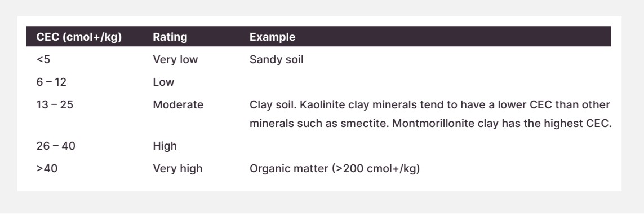Viewport: 644px width, 214px height.
Task: Select the Very high rating cell
Action: tap(177, 169)
